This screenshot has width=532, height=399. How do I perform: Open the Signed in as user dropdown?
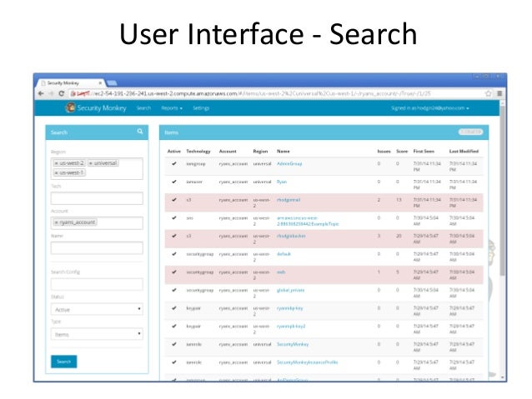click(x=430, y=108)
